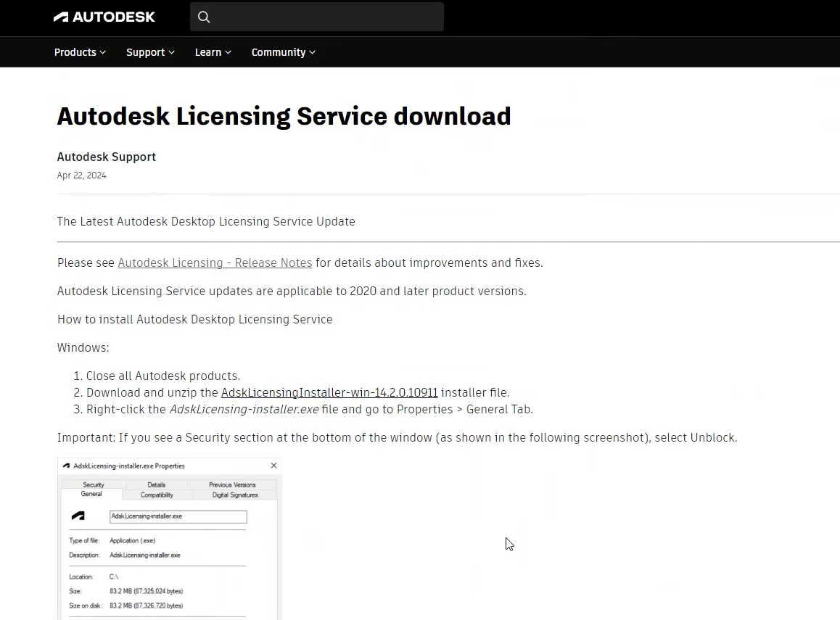Click the AdskLicensing-installer.exe filename box
This screenshot has height=620, width=840.
178,516
